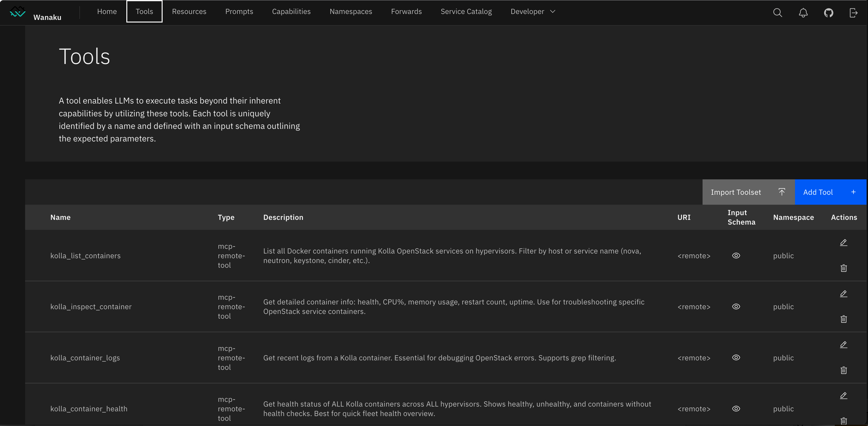Open the notifications bell icon
The height and width of the screenshot is (426, 868).
point(803,13)
